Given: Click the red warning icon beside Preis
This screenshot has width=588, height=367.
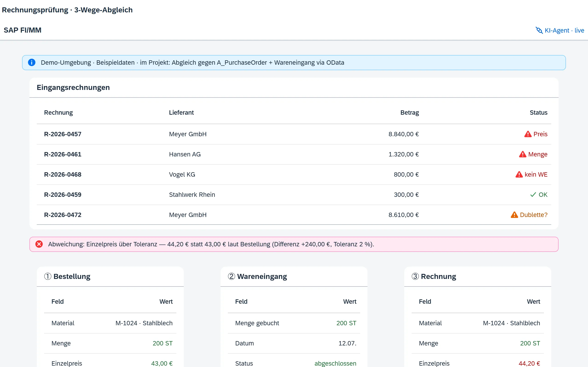Looking at the screenshot, I should pyautogui.click(x=528, y=134).
